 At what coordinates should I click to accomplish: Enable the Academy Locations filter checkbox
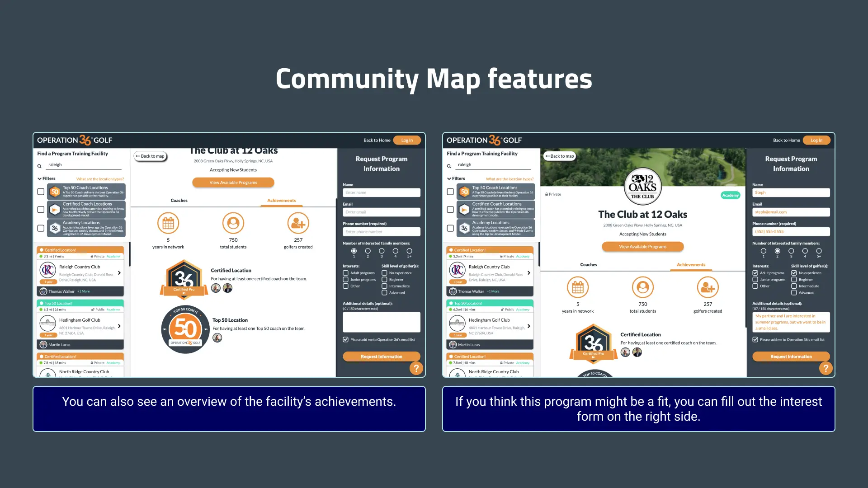[40, 226]
